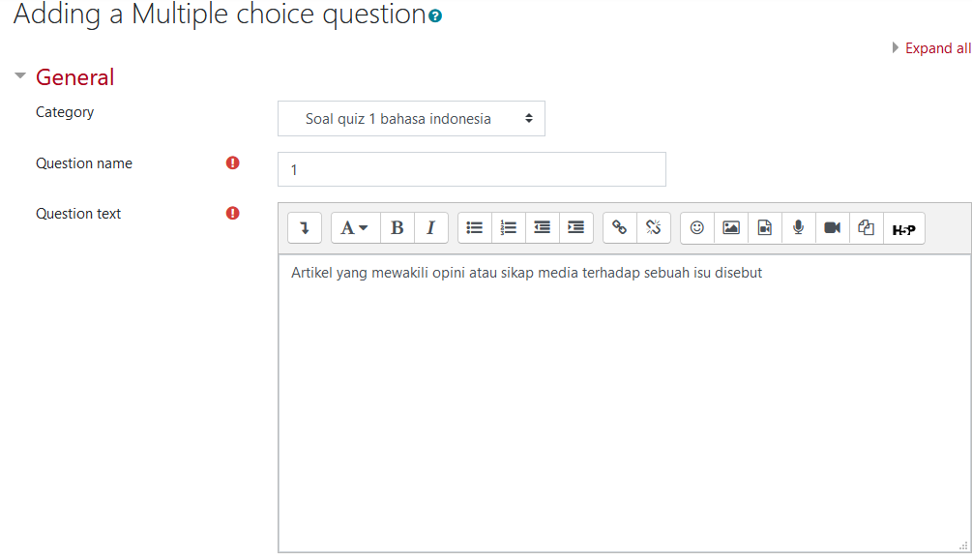Open the paragraph styles A dropdown
This screenshot has width=972, height=560.
[355, 228]
